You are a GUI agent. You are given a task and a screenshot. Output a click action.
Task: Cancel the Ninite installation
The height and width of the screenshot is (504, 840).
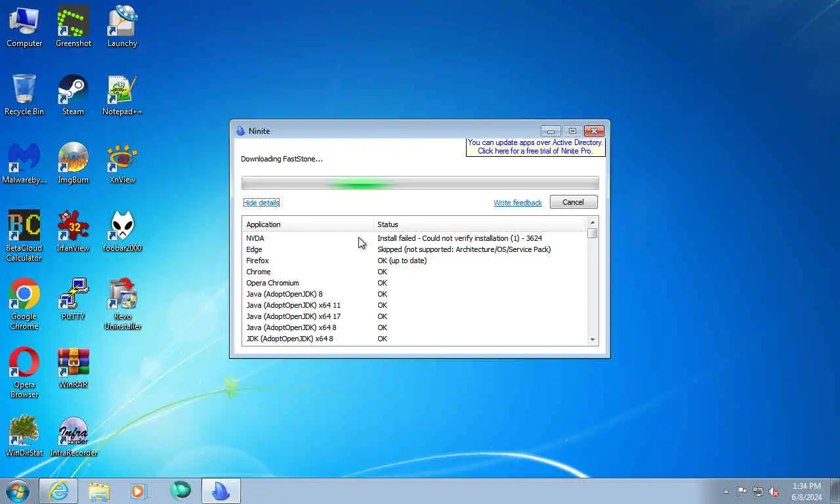coord(573,202)
